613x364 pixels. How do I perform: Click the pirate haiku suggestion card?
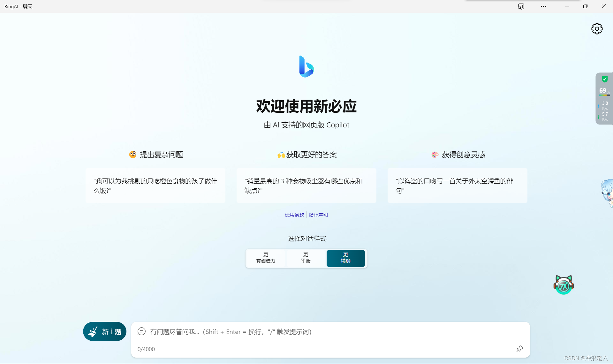[x=457, y=186]
